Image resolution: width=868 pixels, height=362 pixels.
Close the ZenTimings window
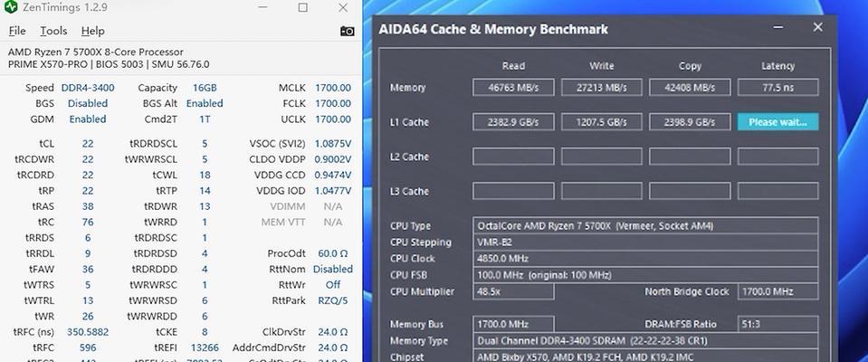coord(344,7)
